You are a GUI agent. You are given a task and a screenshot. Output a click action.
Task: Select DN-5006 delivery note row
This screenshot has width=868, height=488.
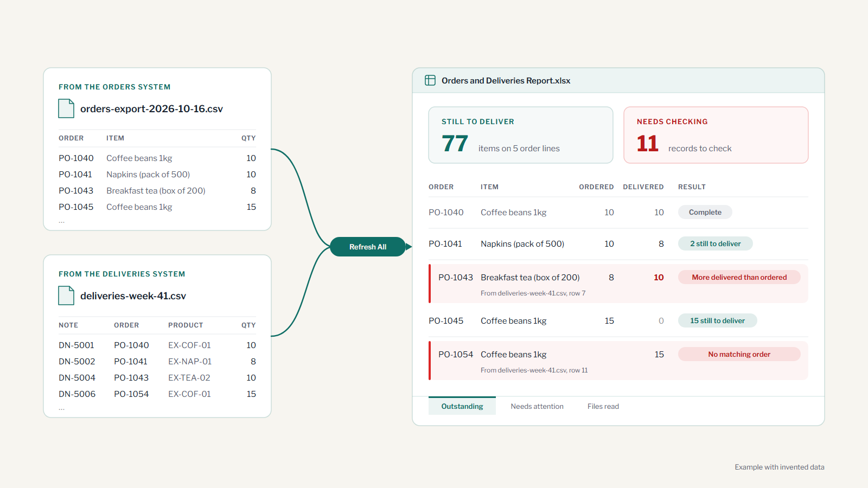(x=157, y=394)
